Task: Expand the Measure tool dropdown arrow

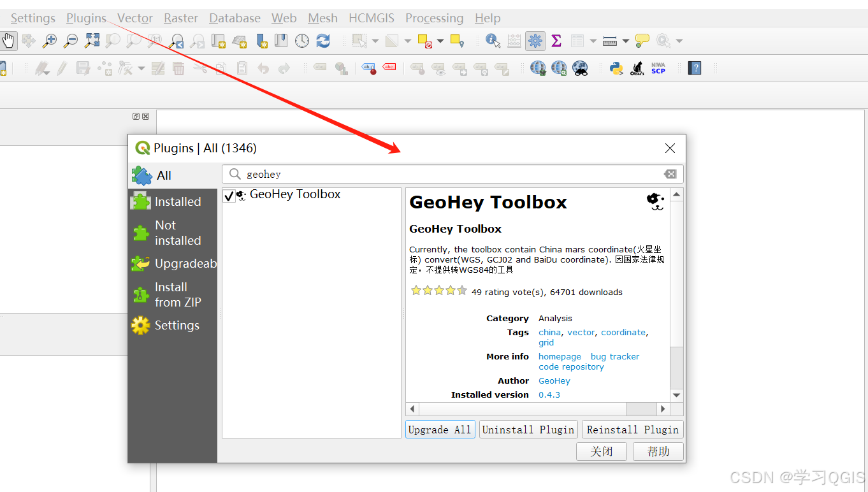Action: point(625,41)
